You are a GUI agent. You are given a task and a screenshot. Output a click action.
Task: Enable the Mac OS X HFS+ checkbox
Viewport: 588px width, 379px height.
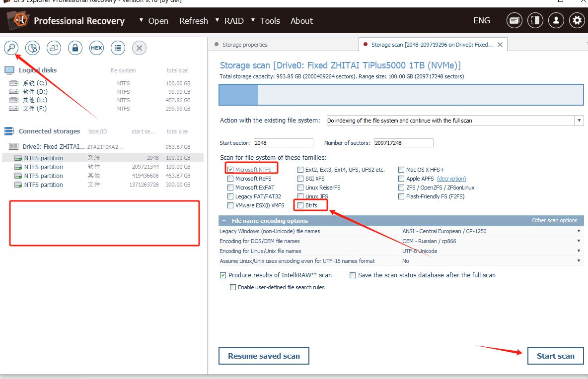pos(401,170)
